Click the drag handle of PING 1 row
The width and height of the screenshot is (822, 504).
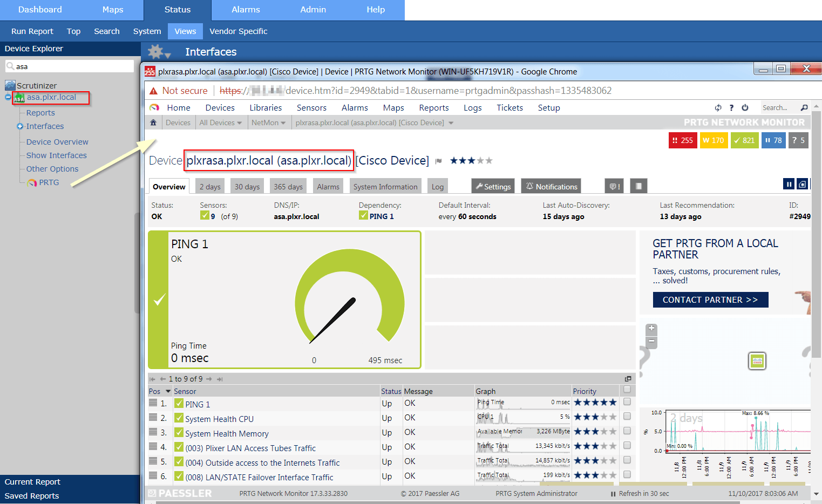(x=153, y=403)
